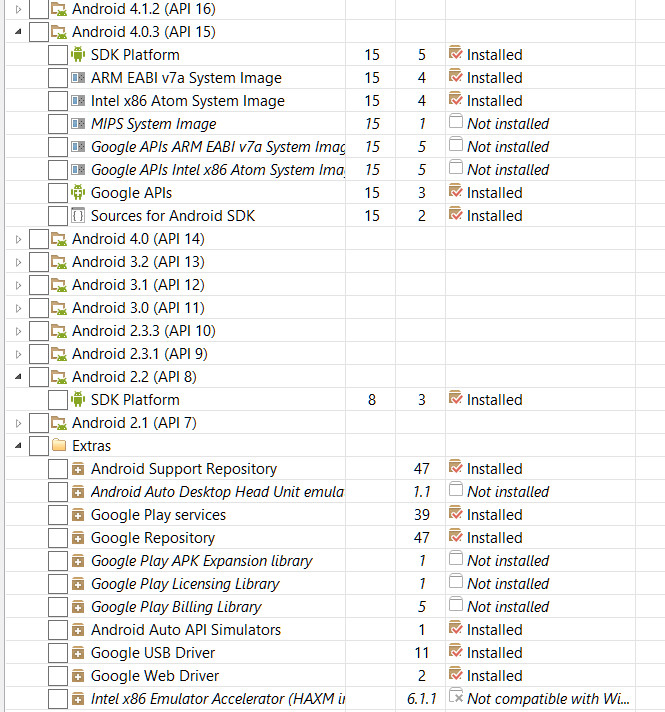Viewport: 665px width, 712px height.
Task: Click the Android Support Repository package icon
Action: [x=78, y=469]
